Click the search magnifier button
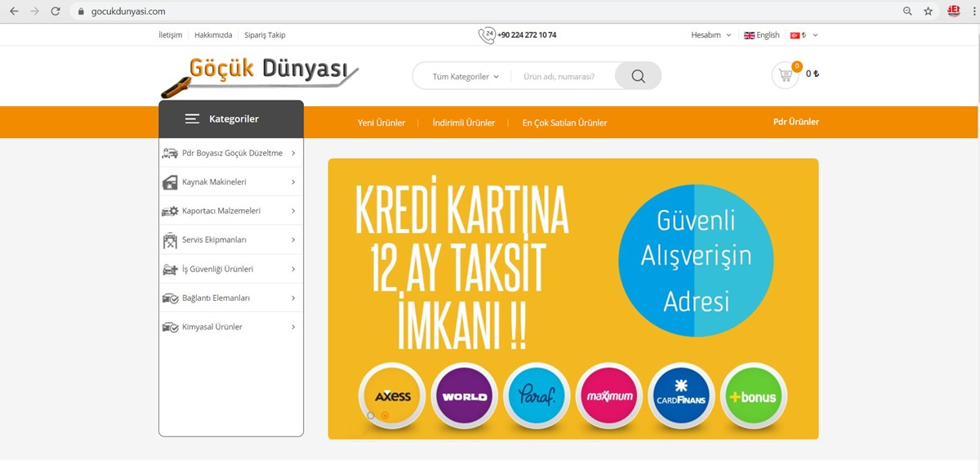980x474 pixels. pos(638,76)
